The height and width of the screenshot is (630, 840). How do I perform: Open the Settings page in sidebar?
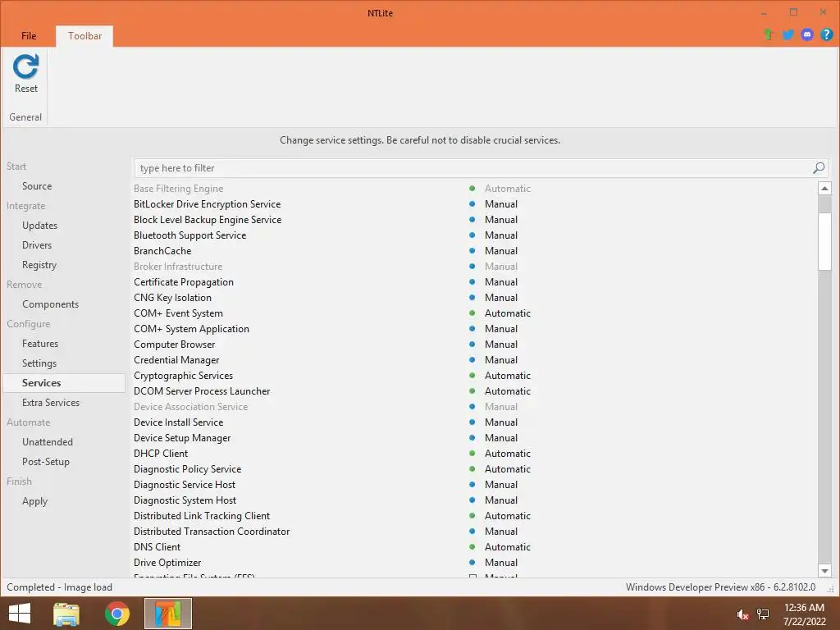tap(39, 363)
